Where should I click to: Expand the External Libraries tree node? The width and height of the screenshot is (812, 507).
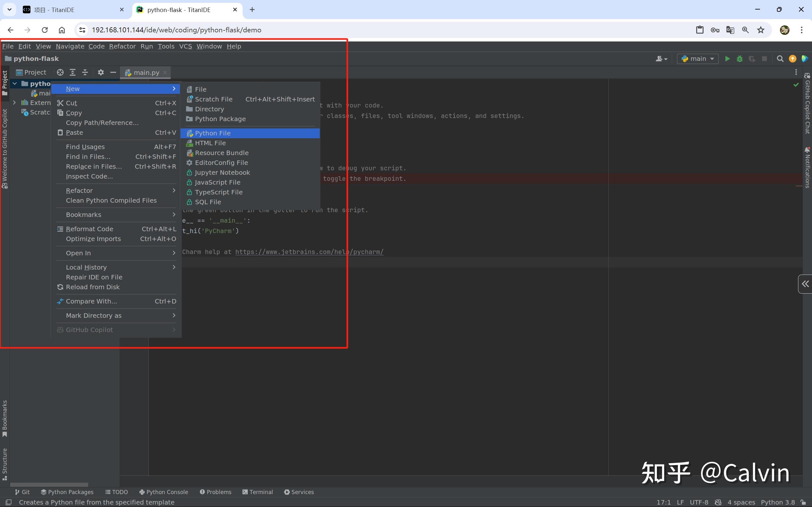pyautogui.click(x=14, y=102)
